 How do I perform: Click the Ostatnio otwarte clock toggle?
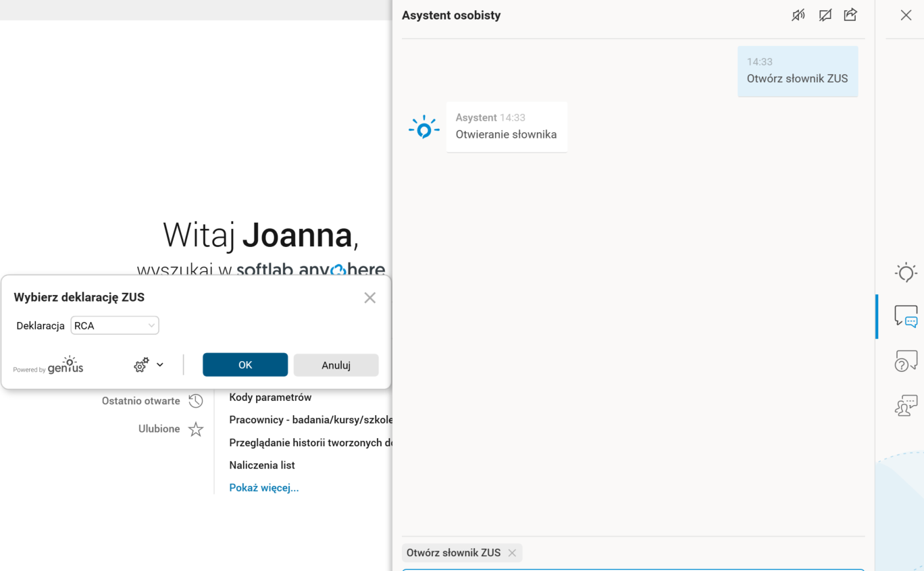point(196,400)
